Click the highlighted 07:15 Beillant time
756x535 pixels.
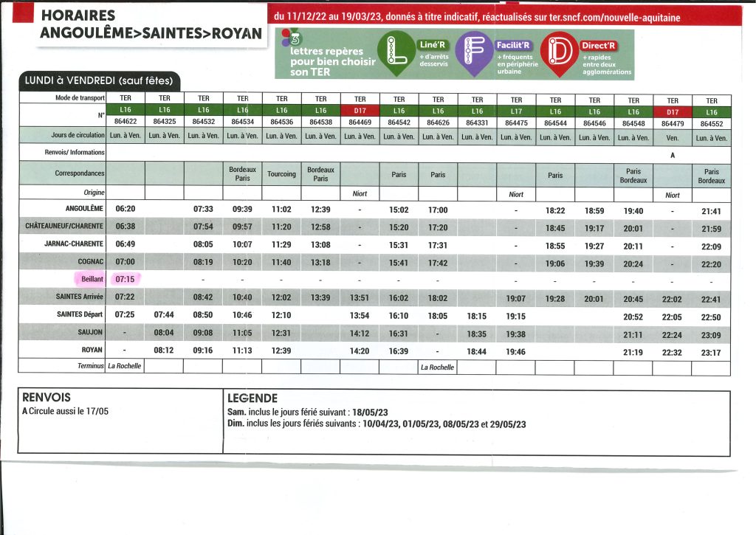coord(126,279)
